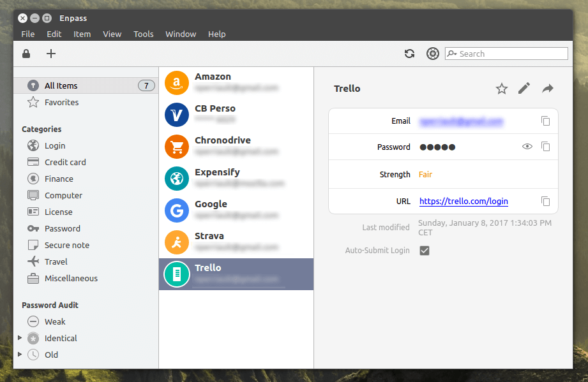
Task: Select the Trello item in list
Action: [236, 274]
